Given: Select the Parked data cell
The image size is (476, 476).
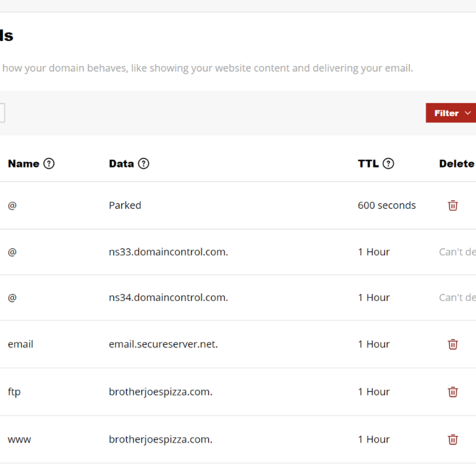Looking at the screenshot, I should coord(125,205).
